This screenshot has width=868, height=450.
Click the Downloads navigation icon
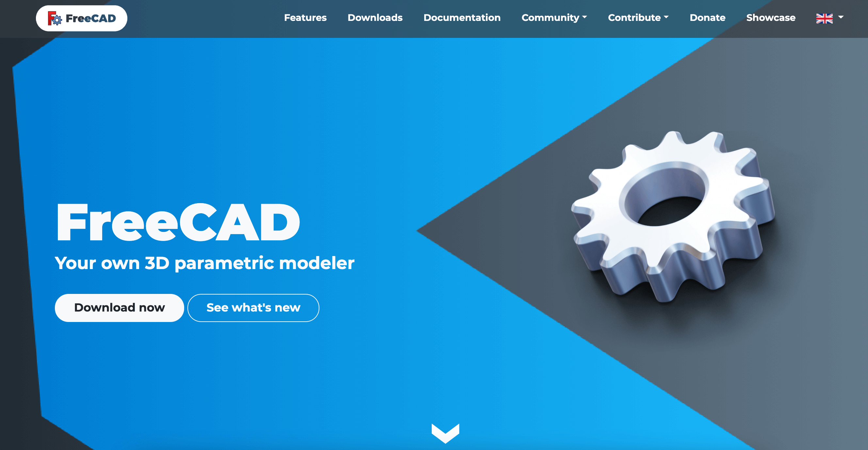click(375, 17)
